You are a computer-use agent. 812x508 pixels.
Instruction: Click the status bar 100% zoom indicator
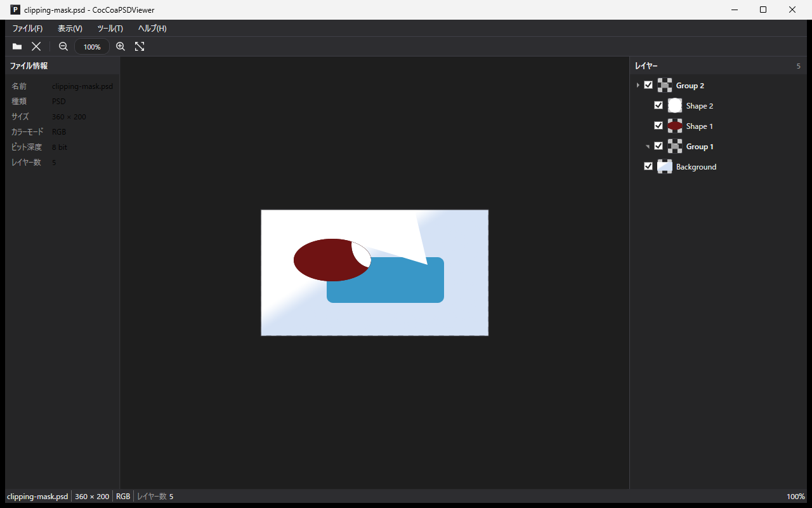(x=796, y=497)
